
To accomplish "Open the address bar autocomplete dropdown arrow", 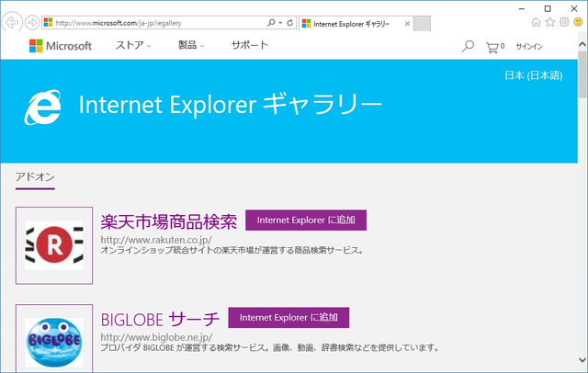I will click(280, 22).
